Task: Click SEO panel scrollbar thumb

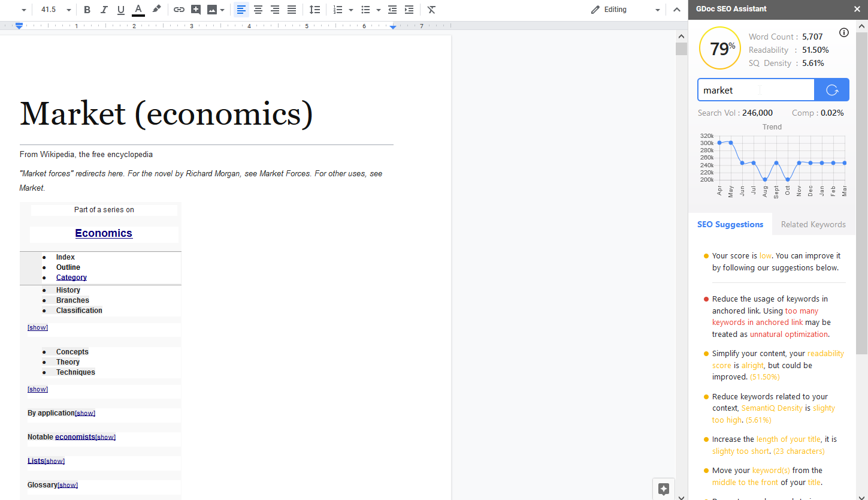Action: tap(861, 192)
